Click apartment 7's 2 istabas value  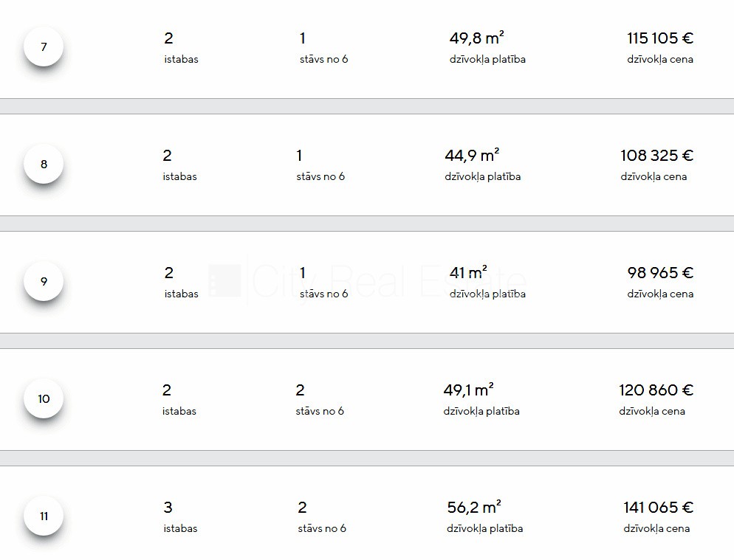click(169, 38)
